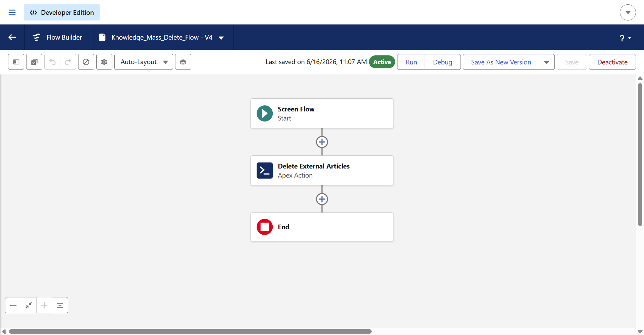
Task: Click Save As New Version
Action: tap(501, 62)
